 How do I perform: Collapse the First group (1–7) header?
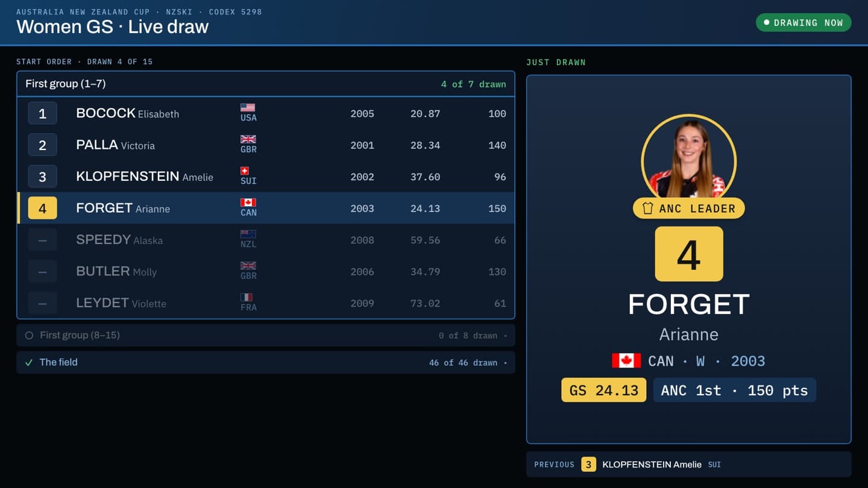pos(266,84)
